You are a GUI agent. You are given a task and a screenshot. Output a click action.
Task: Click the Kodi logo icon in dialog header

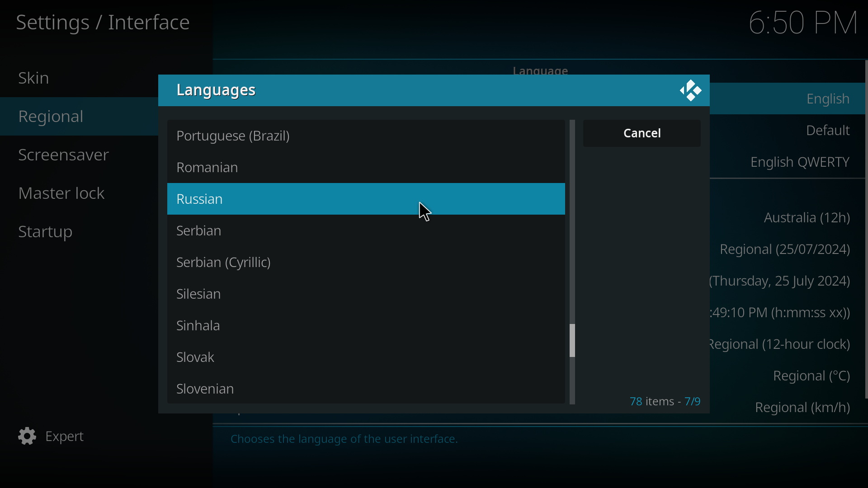(690, 90)
